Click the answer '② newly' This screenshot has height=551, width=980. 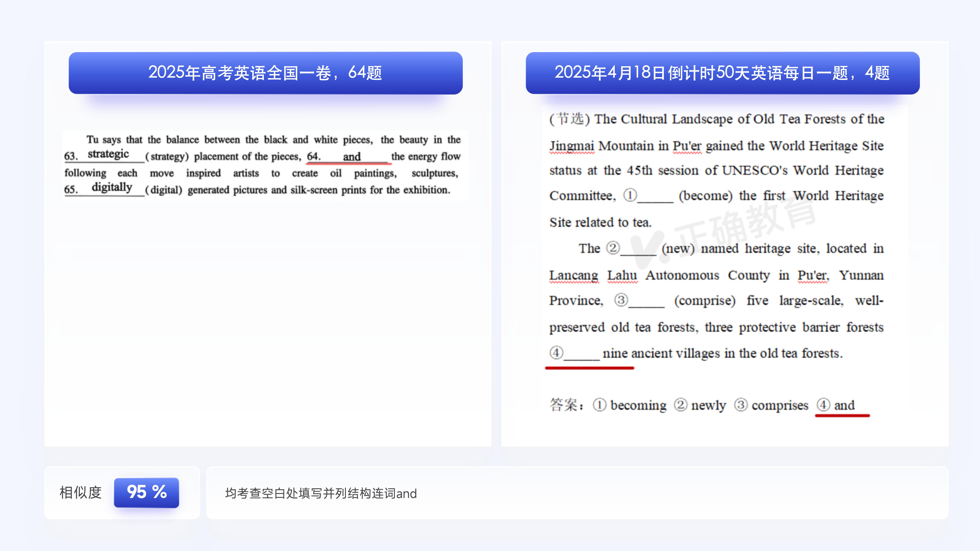(x=700, y=405)
